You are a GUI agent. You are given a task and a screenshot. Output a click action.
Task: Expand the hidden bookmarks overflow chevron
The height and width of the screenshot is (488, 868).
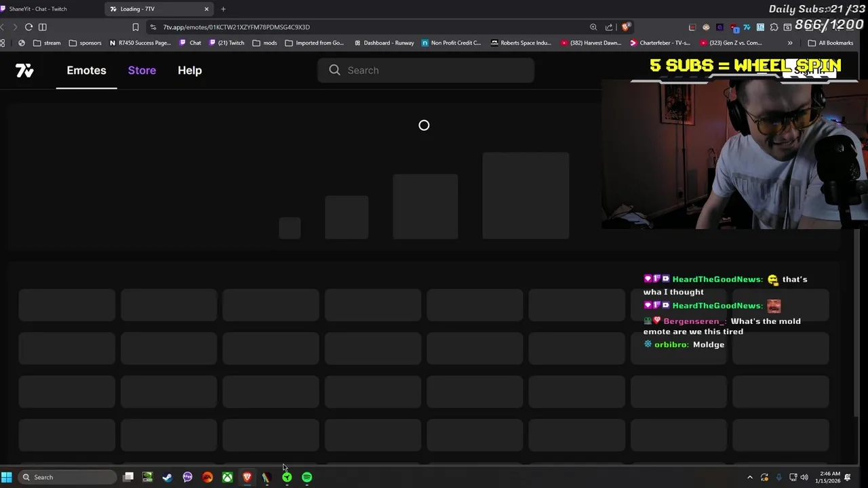pyautogui.click(x=790, y=43)
